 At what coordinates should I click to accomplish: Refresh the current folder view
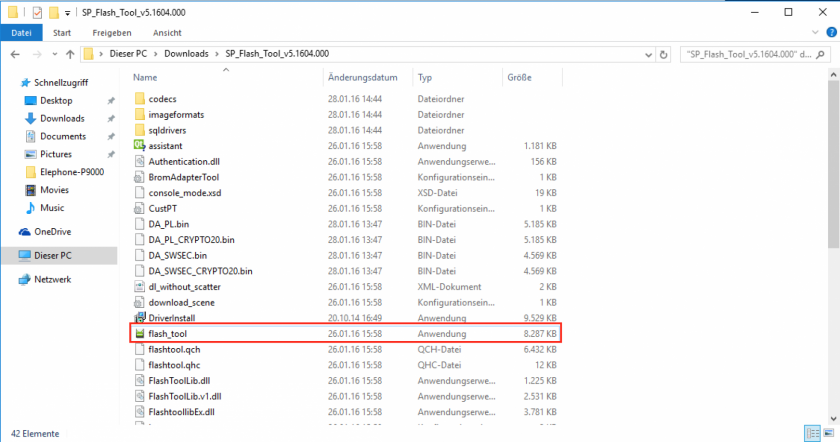click(x=663, y=54)
